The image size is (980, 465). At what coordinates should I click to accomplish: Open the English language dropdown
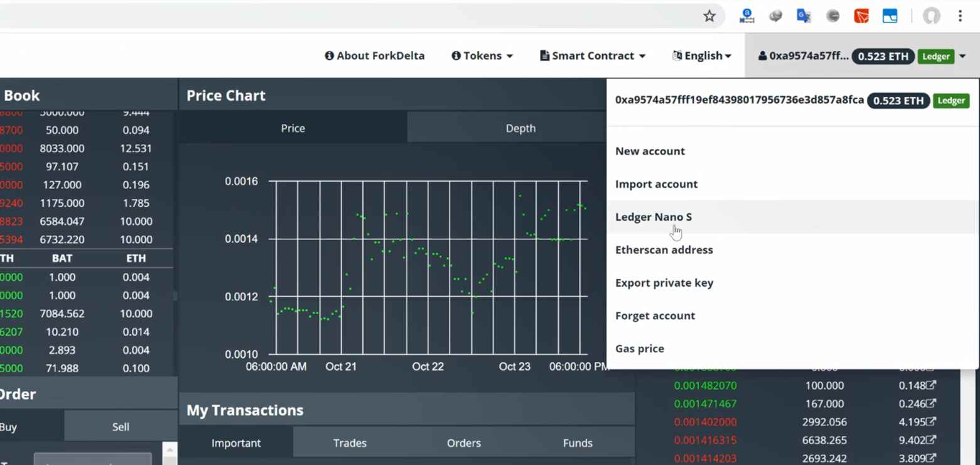702,56
